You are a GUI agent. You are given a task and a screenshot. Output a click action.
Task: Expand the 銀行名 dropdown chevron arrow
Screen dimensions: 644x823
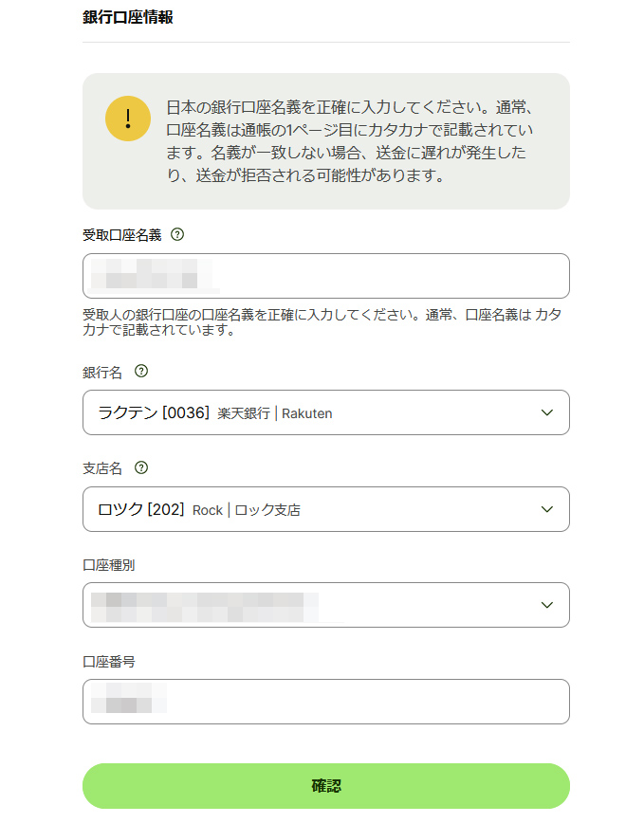coord(546,412)
